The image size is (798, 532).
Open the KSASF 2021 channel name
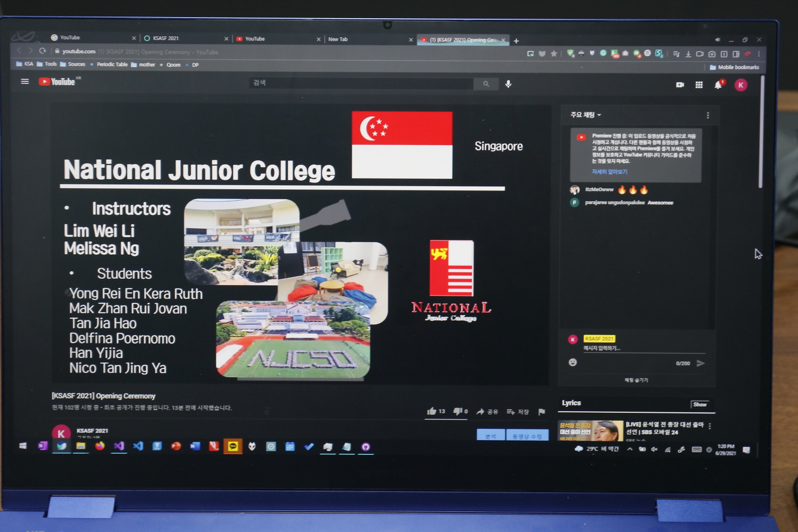pos(92,430)
